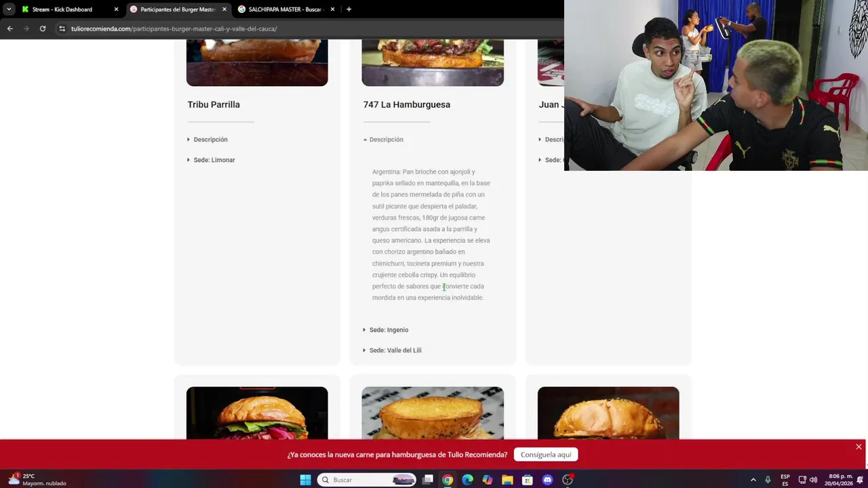Open the network settings tray icon
Viewport: 868px width, 488px height.
click(802, 480)
